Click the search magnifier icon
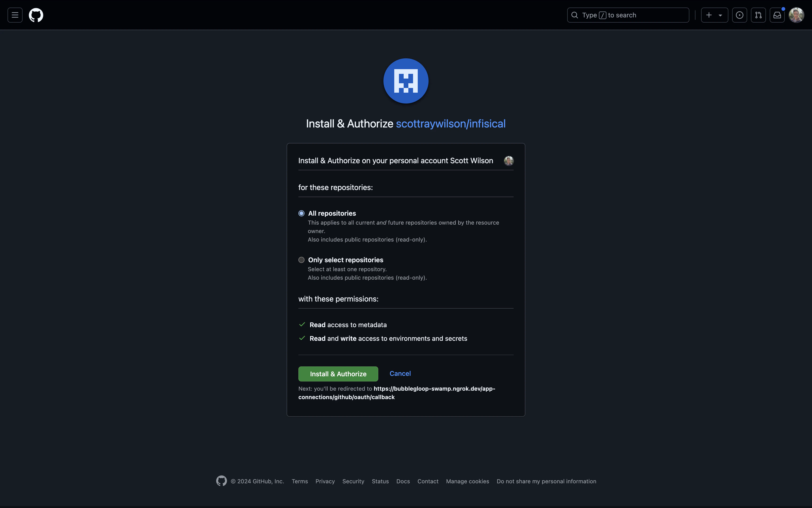Viewport: 812px width, 508px height. tap(574, 15)
